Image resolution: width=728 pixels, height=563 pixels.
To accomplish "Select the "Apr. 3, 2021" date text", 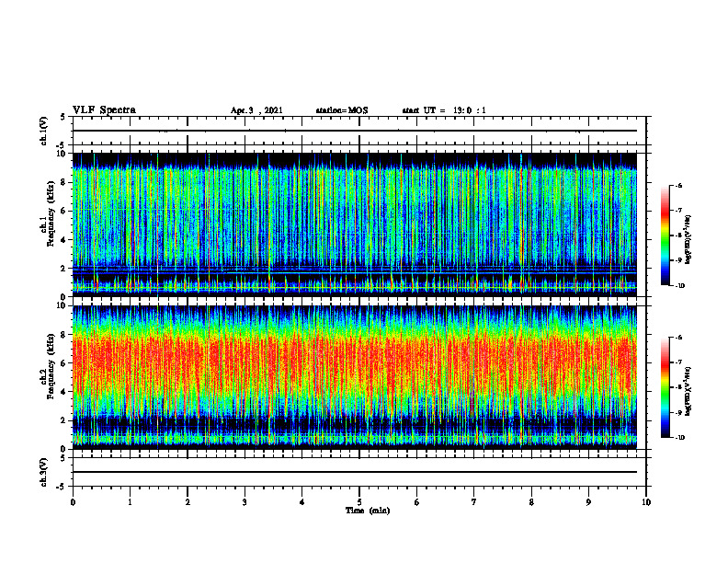I will pyautogui.click(x=256, y=110).
